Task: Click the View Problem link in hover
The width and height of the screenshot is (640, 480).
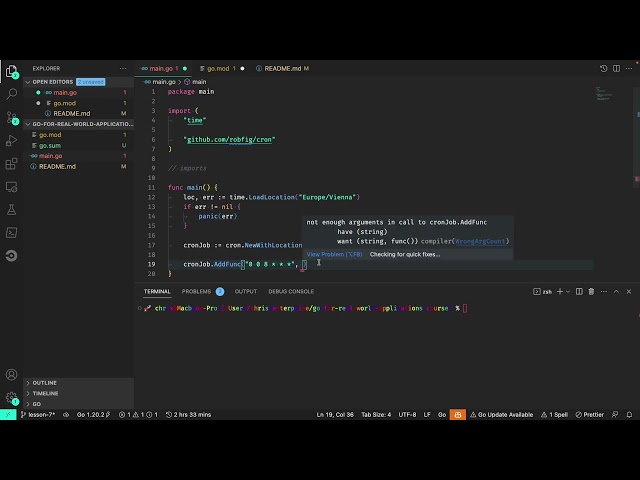Action: click(334, 254)
